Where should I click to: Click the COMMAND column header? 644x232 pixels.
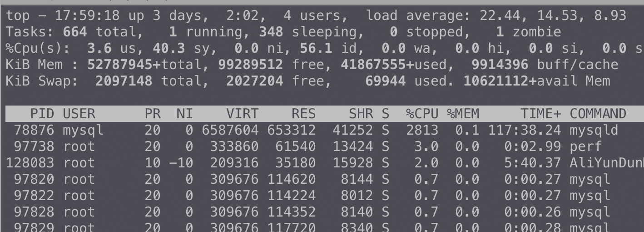pos(598,114)
